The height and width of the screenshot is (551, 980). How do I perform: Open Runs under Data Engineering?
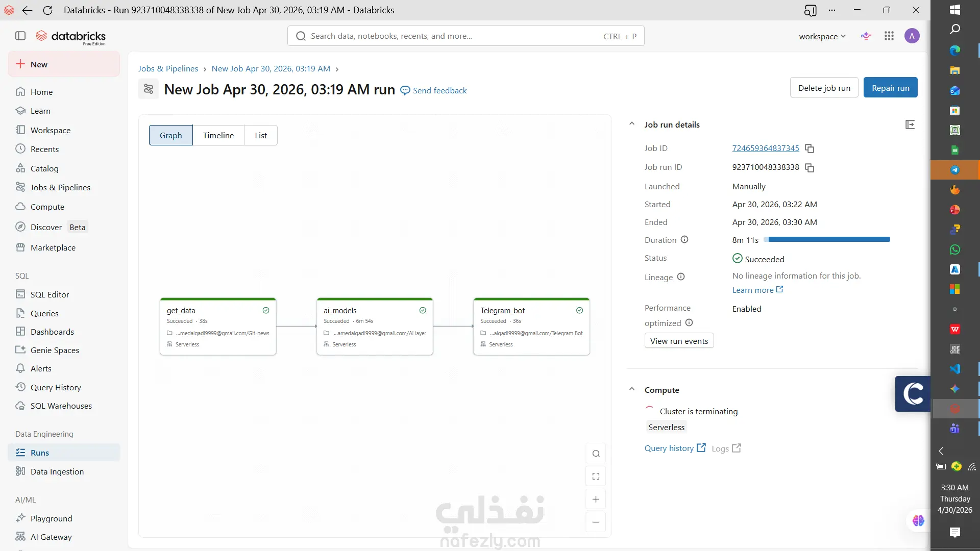[64, 453]
